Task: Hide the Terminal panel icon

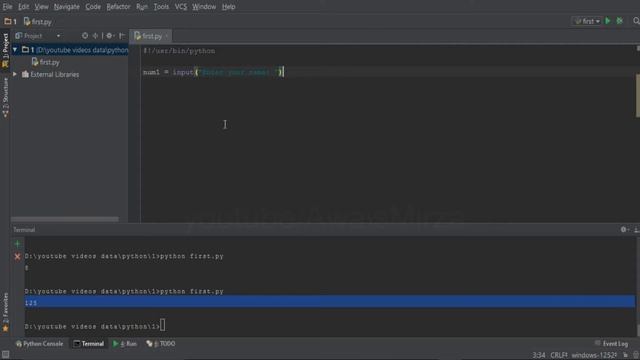Action: (x=636, y=230)
